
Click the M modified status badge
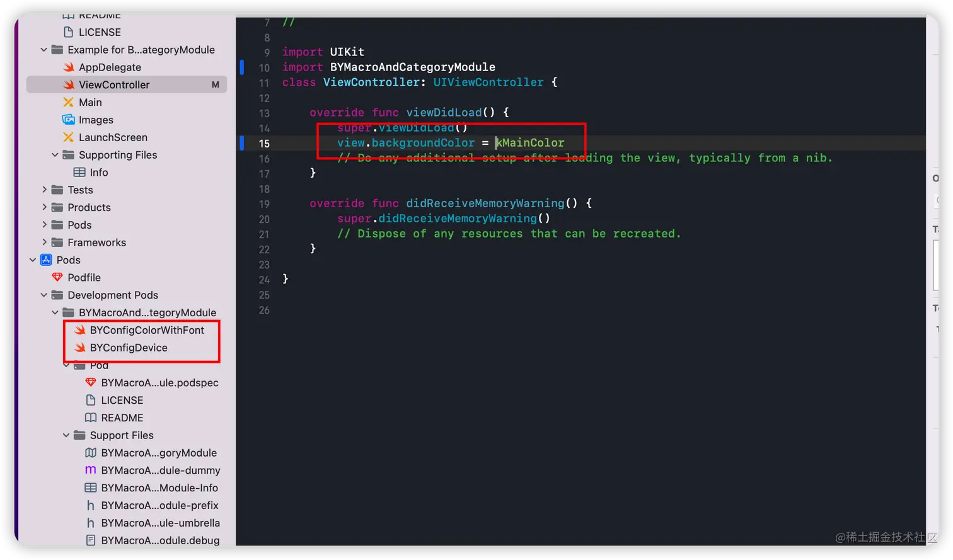click(216, 84)
